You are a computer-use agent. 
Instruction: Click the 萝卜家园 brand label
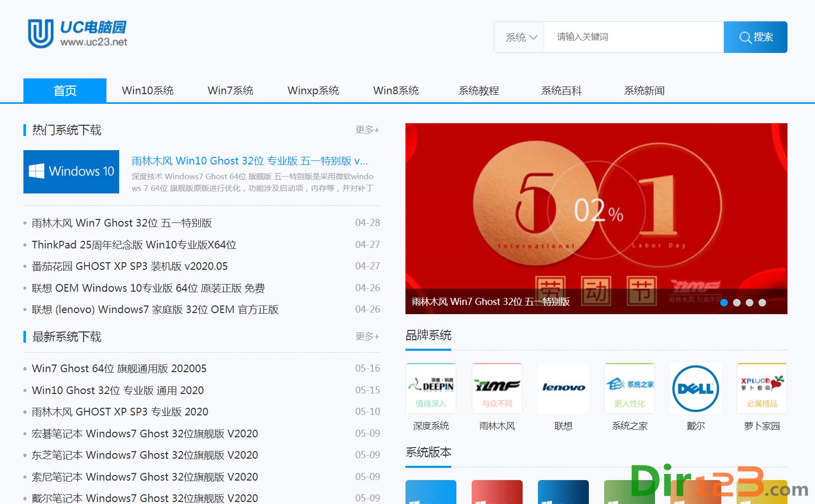[762, 426]
